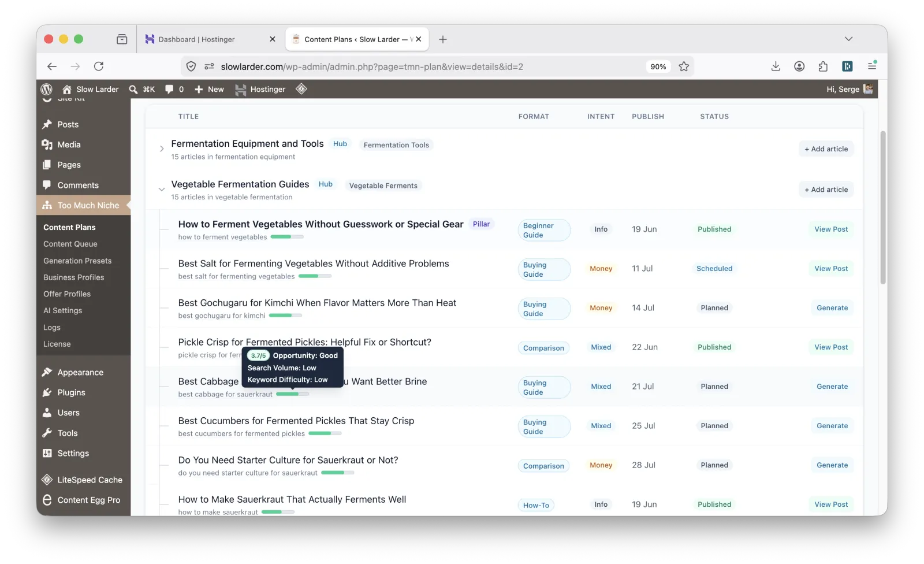View Post for Pickle Crisp article
This screenshot has width=924, height=564.
pyautogui.click(x=831, y=347)
